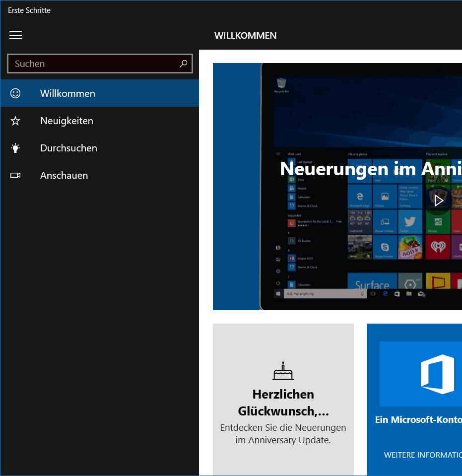Click the birthday cake icon
Viewport: 462px width, 476px height.
coord(283,371)
